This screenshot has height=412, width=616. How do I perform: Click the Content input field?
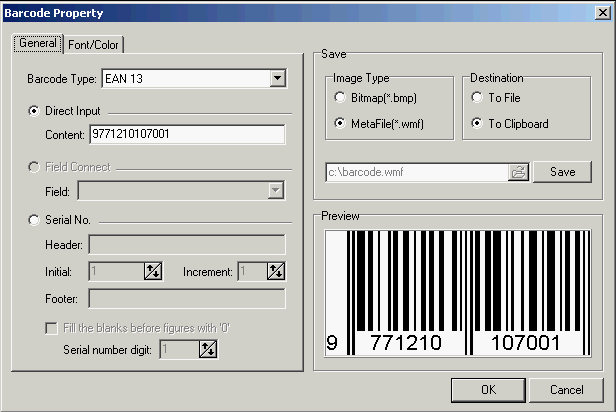[x=187, y=134]
